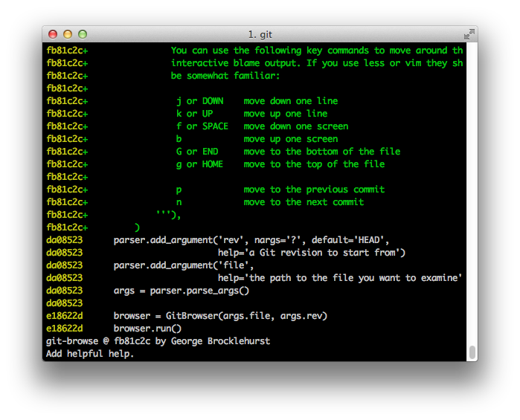Click the commit hash e18622d beside browser.run()

64,329
